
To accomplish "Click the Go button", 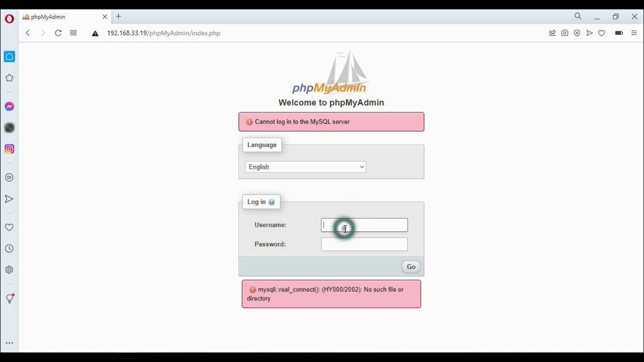I will [x=411, y=267].
